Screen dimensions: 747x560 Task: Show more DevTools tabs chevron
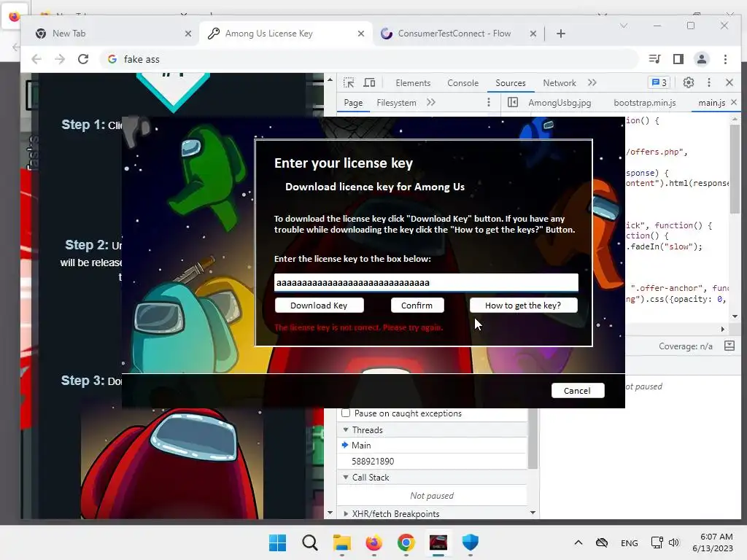click(x=592, y=82)
